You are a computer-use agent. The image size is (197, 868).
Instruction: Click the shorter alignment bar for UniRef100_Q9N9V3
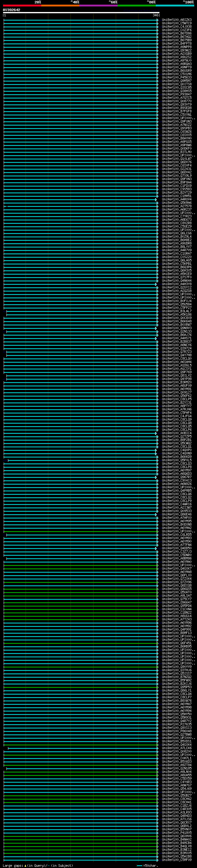click(80, 328)
